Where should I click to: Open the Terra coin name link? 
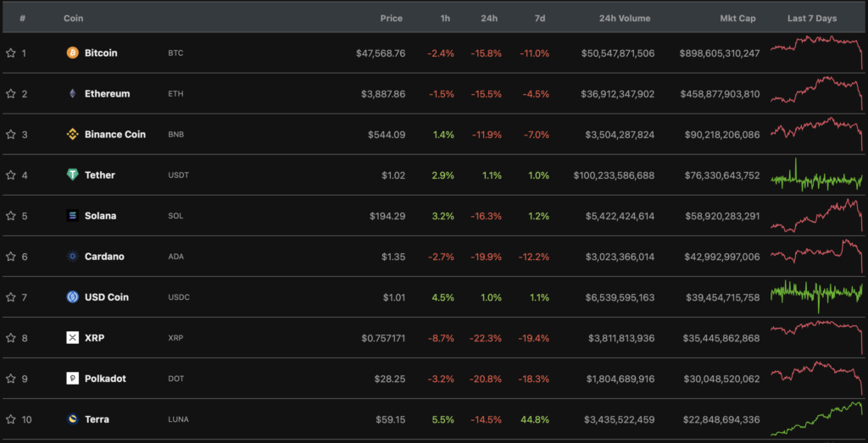pos(97,419)
